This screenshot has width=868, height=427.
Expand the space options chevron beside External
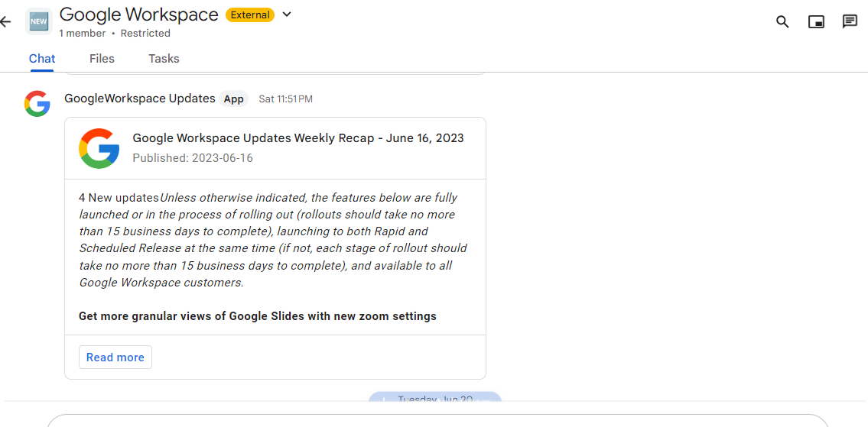[x=287, y=15]
